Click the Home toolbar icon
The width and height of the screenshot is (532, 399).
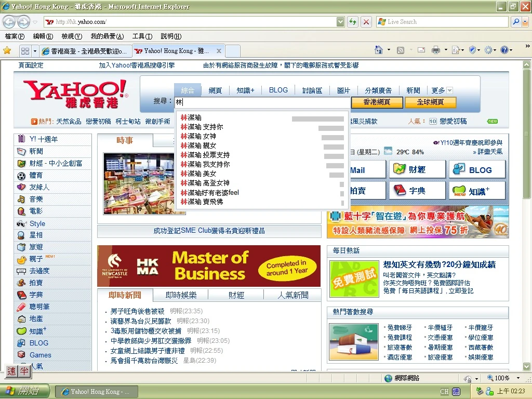378,50
